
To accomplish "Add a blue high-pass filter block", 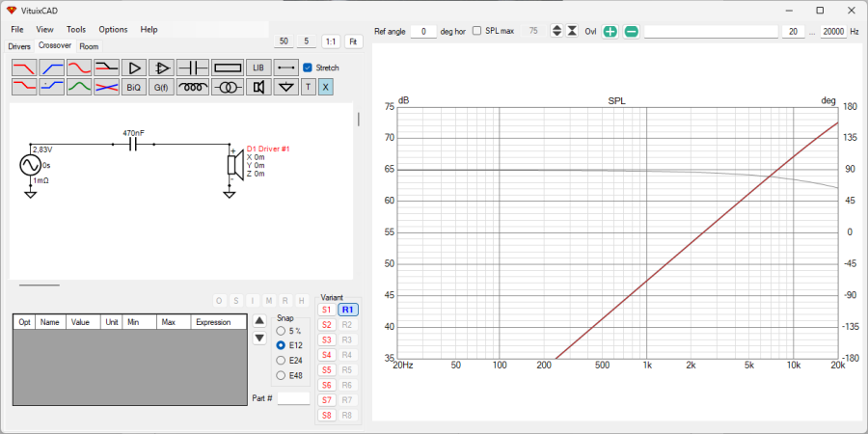I will [51, 68].
